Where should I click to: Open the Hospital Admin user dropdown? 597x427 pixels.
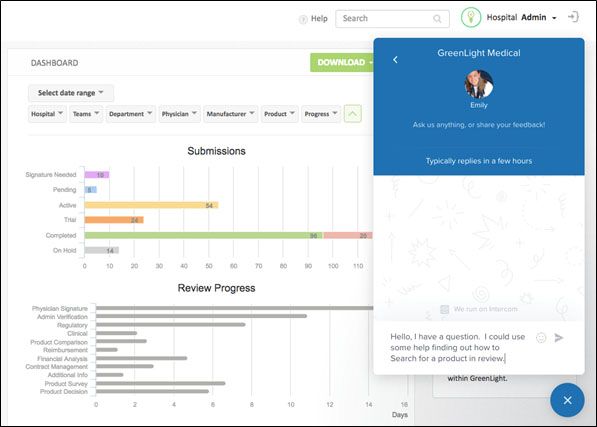coord(522,18)
